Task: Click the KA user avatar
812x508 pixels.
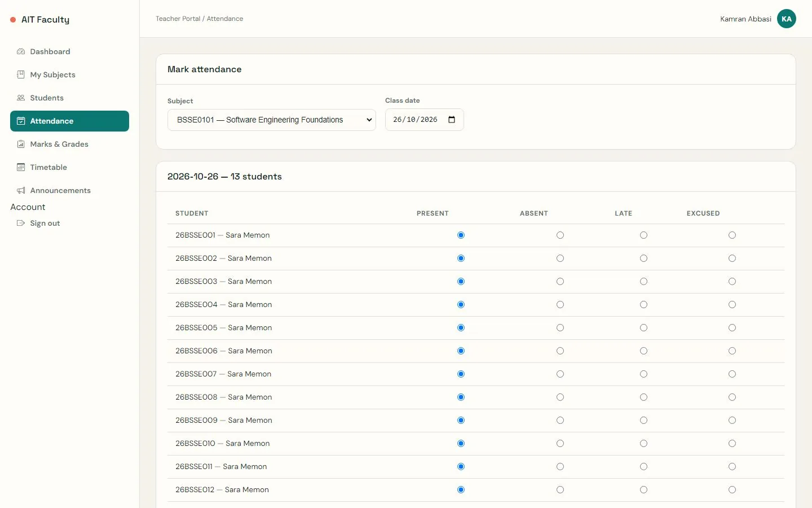Action: [787, 19]
